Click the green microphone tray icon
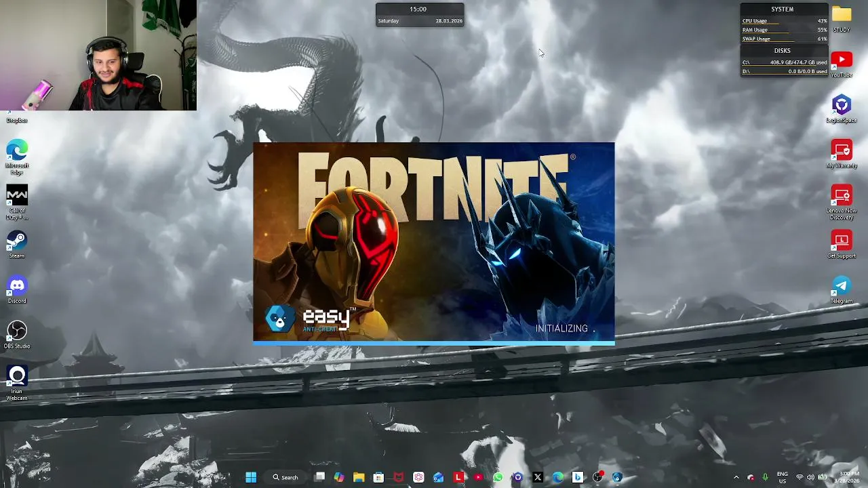 765,477
